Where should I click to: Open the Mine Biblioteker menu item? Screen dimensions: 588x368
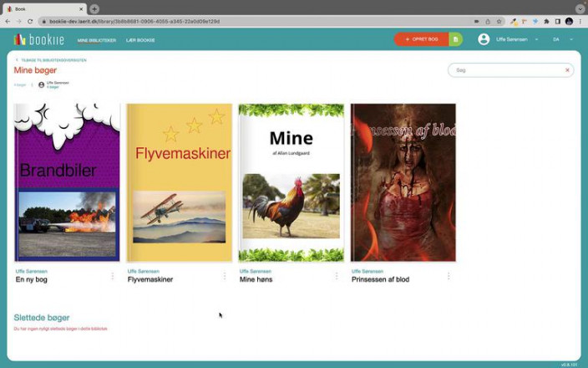96,40
